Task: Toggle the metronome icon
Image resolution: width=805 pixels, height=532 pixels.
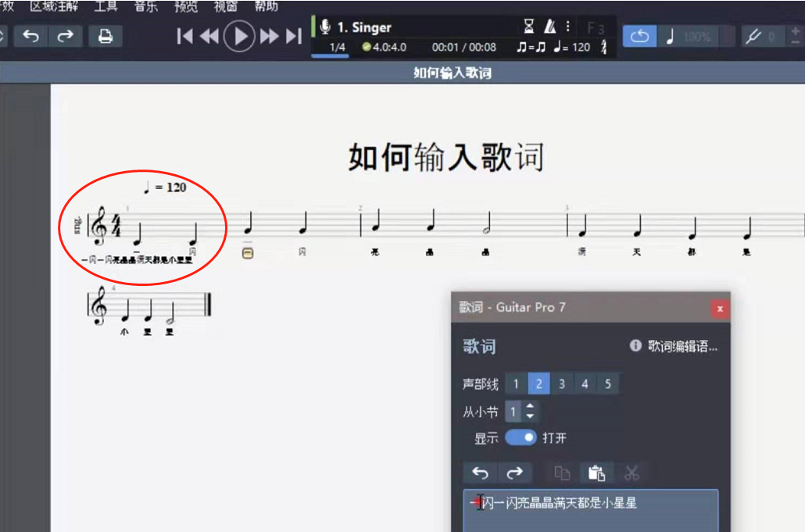Action: pyautogui.click(x=550, y=26)
